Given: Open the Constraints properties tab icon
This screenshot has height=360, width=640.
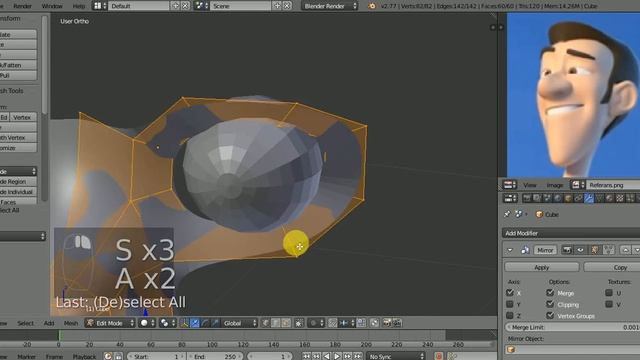Looking at the screenshot, I should point(578,198).
